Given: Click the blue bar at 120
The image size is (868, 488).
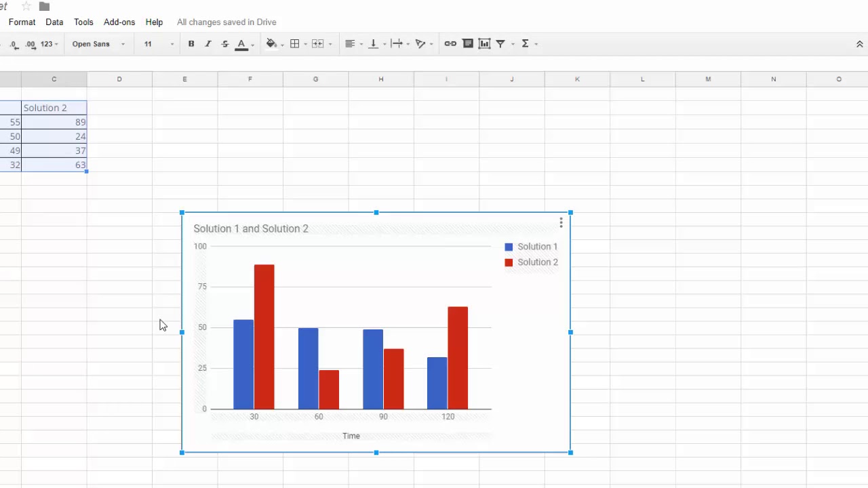Looking at the screenshot, I should (x=437, y=383).
